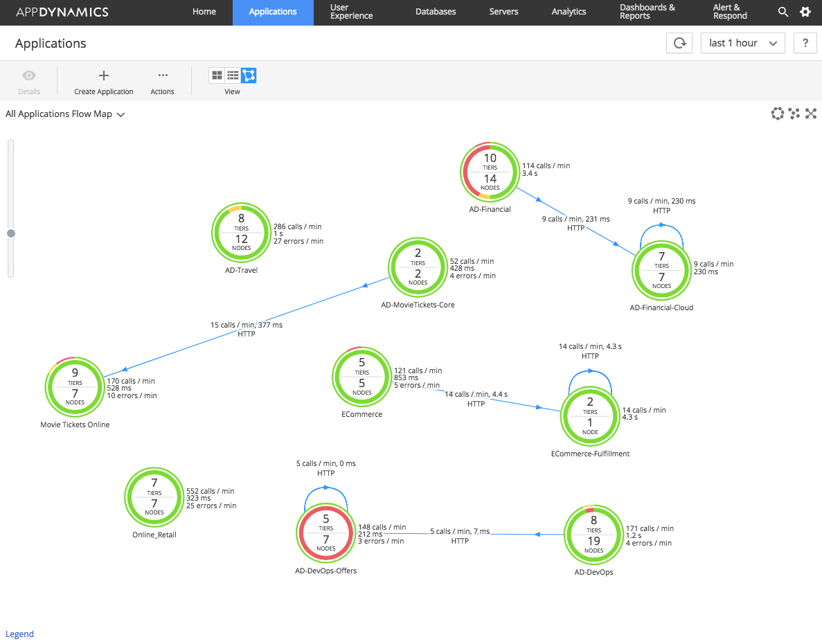This screenshot has width=822, height=644.
Task: Select the Movie Tickets Online node
Action: (x=75, y=386)
